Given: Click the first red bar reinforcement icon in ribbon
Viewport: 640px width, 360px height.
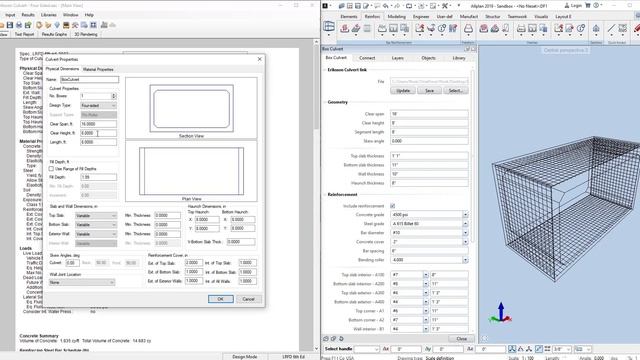Looking at the screenshot, I should pyautogui.click(x=344, y=28).
